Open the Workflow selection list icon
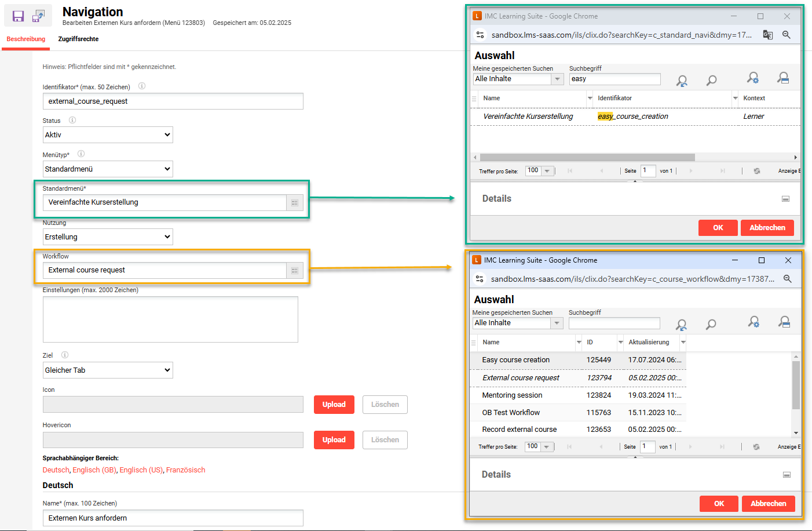812x531 pixels. [295, 271]
